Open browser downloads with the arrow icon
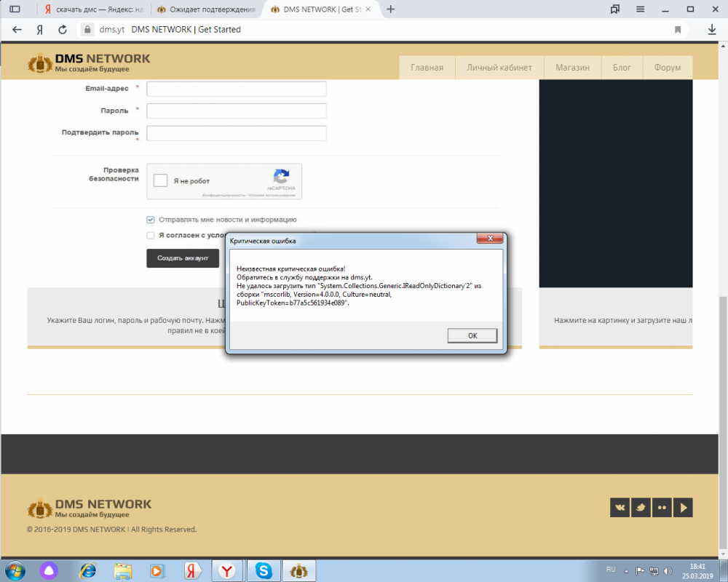 click(x=712, y=30)
